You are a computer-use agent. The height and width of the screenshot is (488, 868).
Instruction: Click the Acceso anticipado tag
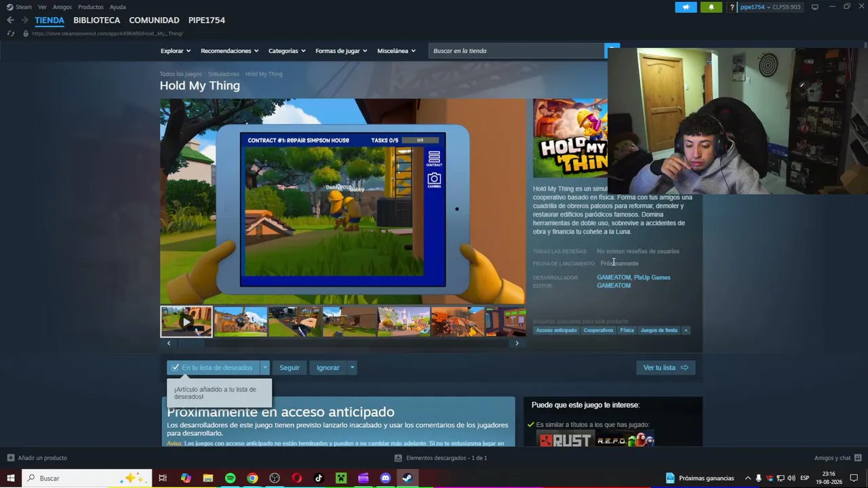click(556, 330)
